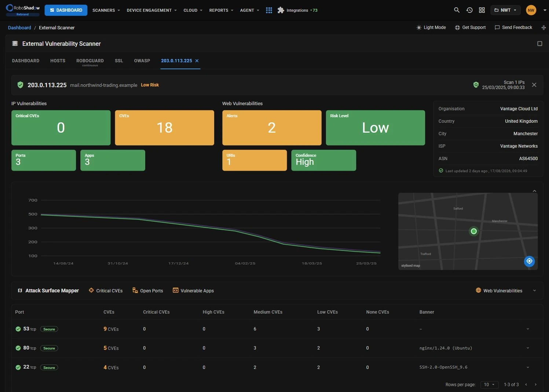Expand the port 80 tcp row
Image resolution: width=549 pixels, height=392 pixels.
click(x=528, y=348)
